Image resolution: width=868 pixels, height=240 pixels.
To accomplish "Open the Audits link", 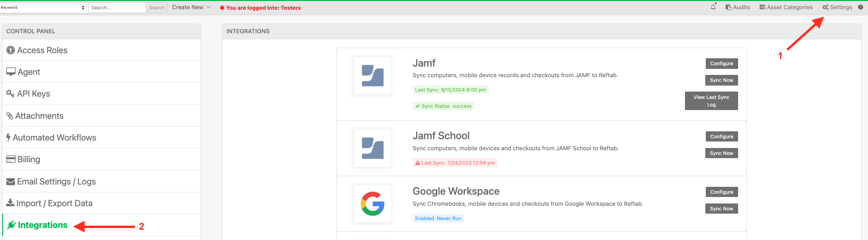I will point(738,7).
